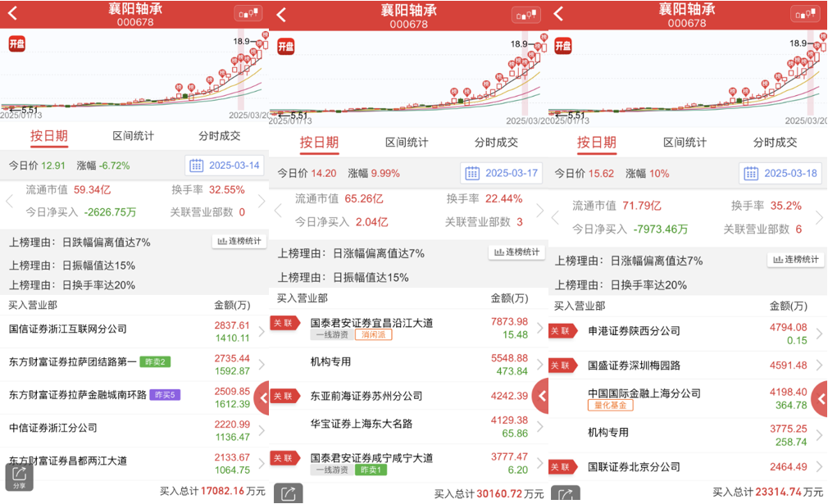Expand the 华宝证券上海东大名路 row chevron
This screenshot has width=828, height=504.
(539, 428)
